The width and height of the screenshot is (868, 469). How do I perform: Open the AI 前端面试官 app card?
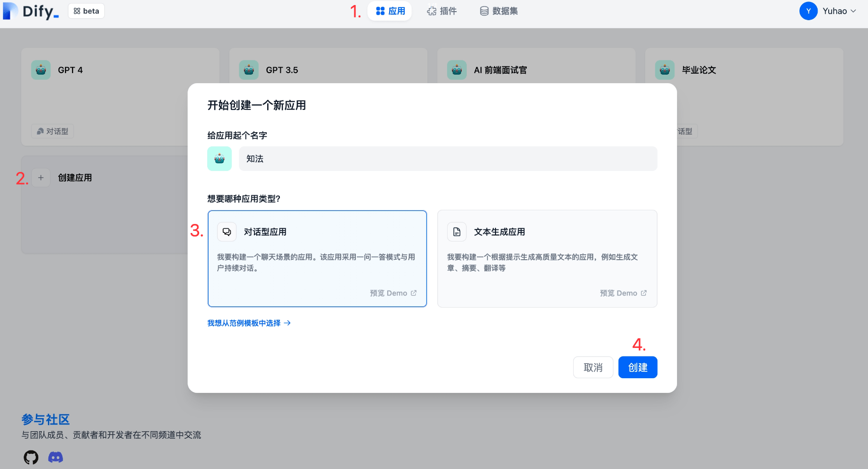pos(536,66)
